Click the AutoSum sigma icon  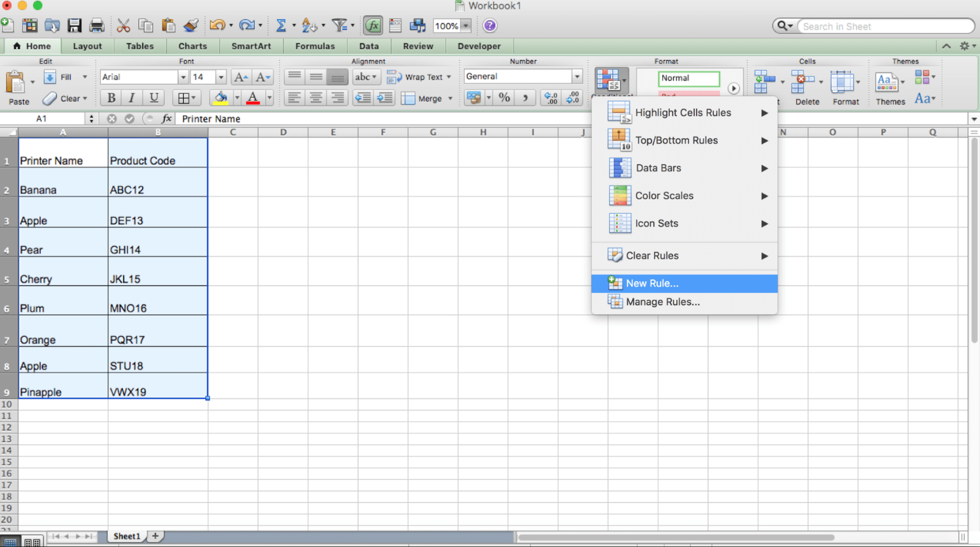280,25
